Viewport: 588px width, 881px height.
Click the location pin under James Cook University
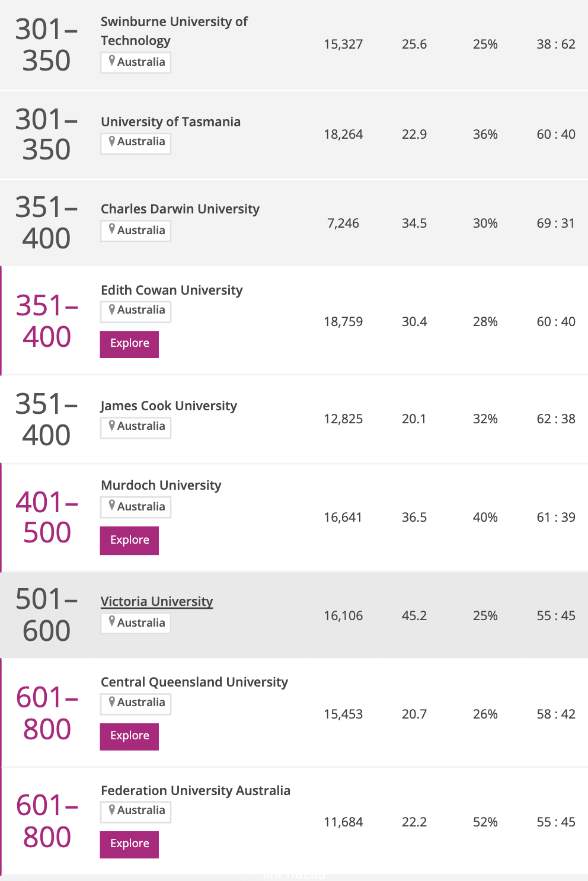pyautogui.click(x=111, y=426)
